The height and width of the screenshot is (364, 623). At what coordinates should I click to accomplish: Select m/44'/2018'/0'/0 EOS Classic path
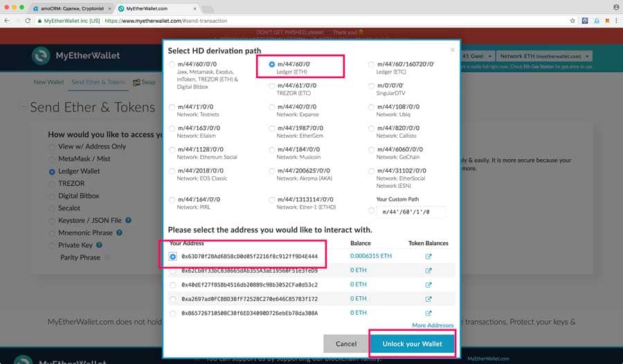(172, 171)
